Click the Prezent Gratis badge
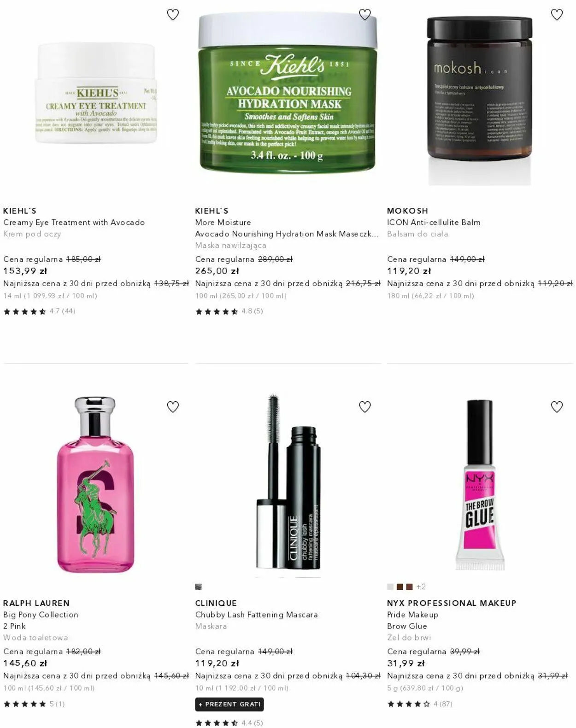Viewport: 576px width, 728px height. click(229, 704)
